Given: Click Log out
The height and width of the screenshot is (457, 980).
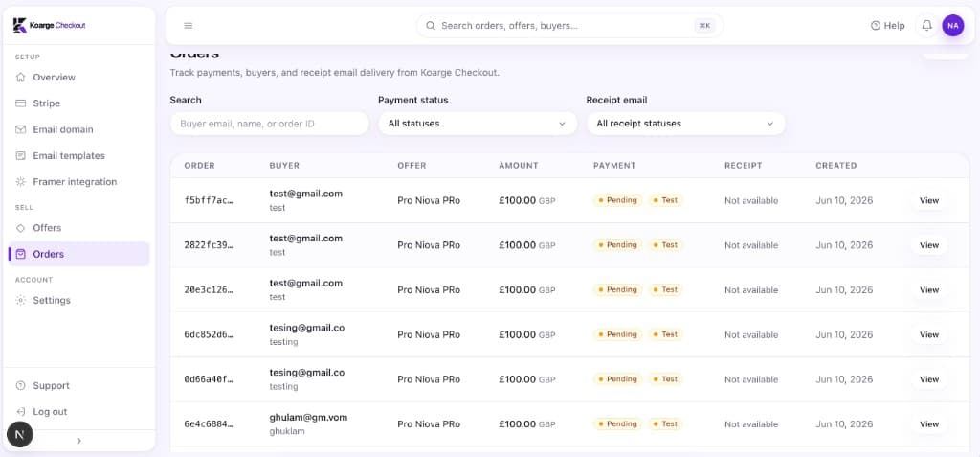Looking at the screenshot, I should (78, 412).
